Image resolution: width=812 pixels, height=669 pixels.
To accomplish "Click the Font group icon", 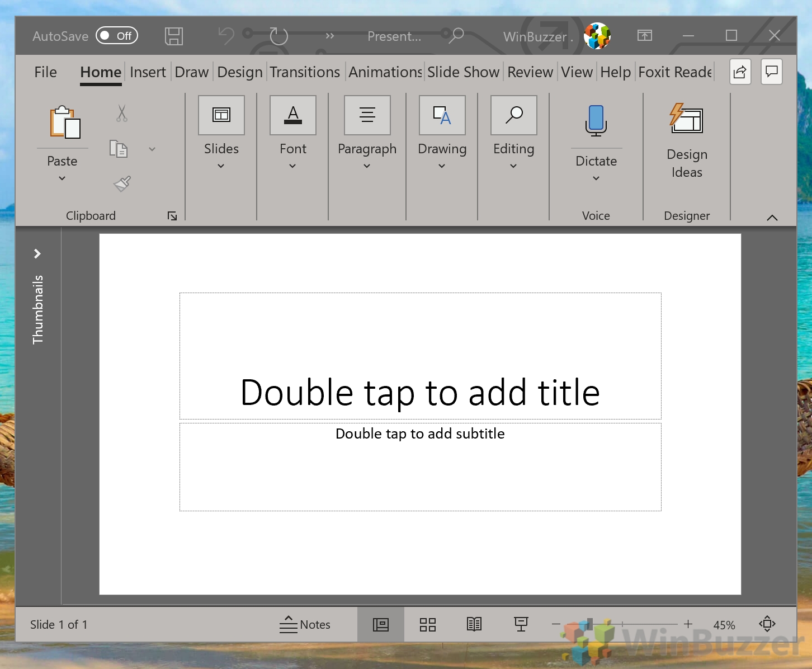I will tap(293, 115).
